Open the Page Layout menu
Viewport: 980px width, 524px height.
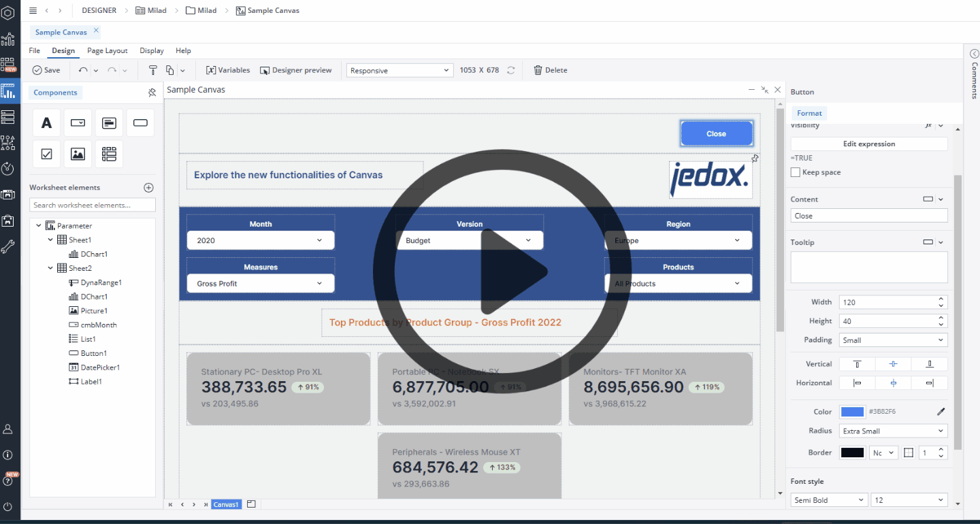(107, 50)
